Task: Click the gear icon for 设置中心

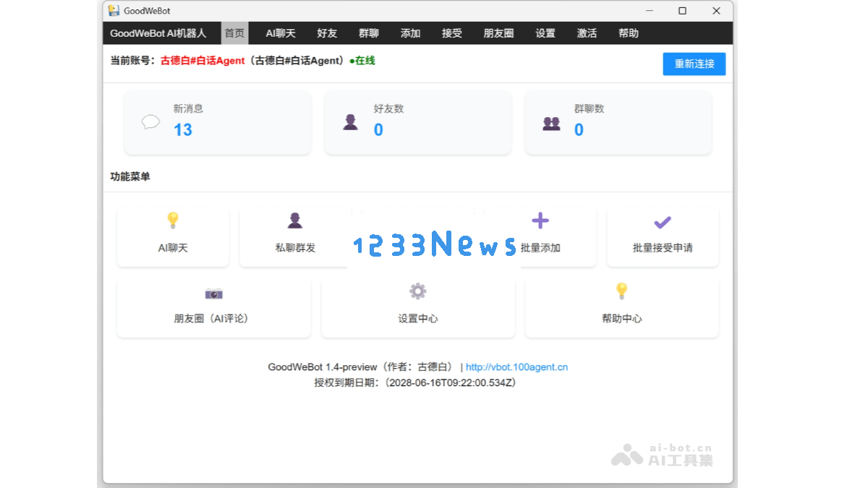Action: [418, 291]
